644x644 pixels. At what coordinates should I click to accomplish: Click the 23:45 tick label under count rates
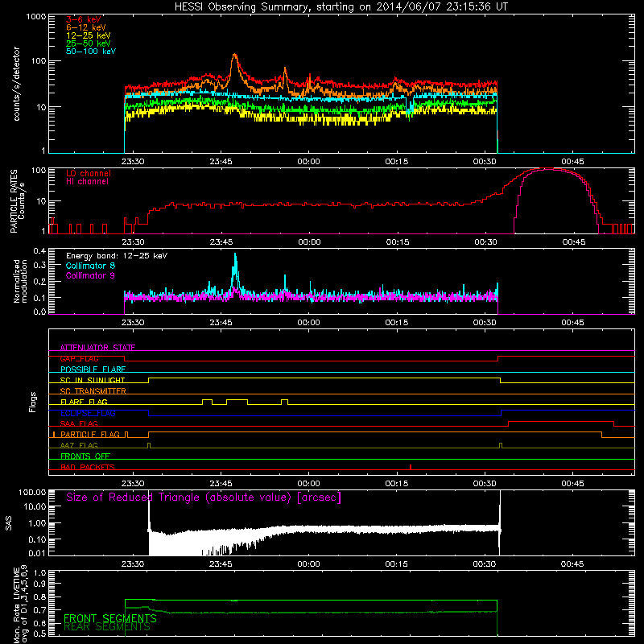(221, 162)
